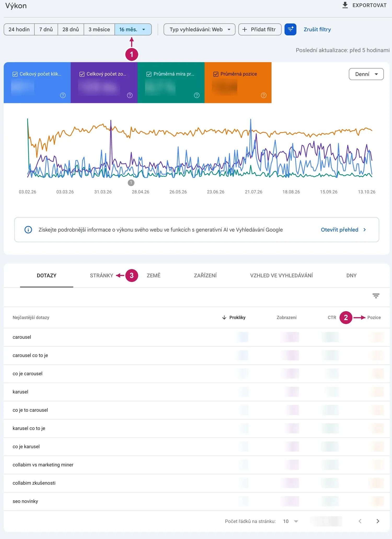The height and width of the screenshot is (539, 392).
Task: Select the 28 dnů time range
Action: click(71, 29)
